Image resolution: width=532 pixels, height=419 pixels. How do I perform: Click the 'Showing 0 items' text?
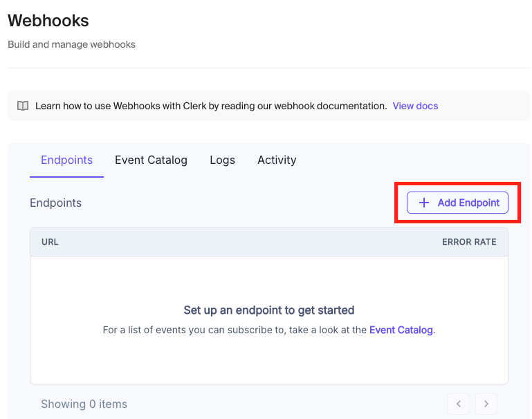(84, 404)
